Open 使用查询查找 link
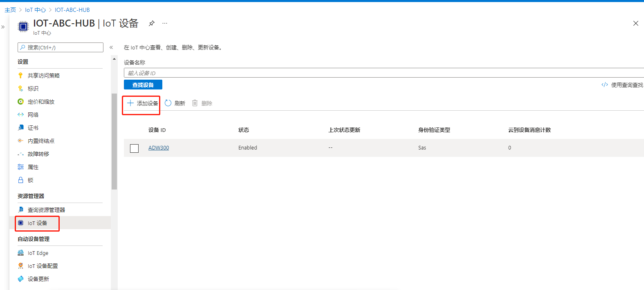 [627, 85]
